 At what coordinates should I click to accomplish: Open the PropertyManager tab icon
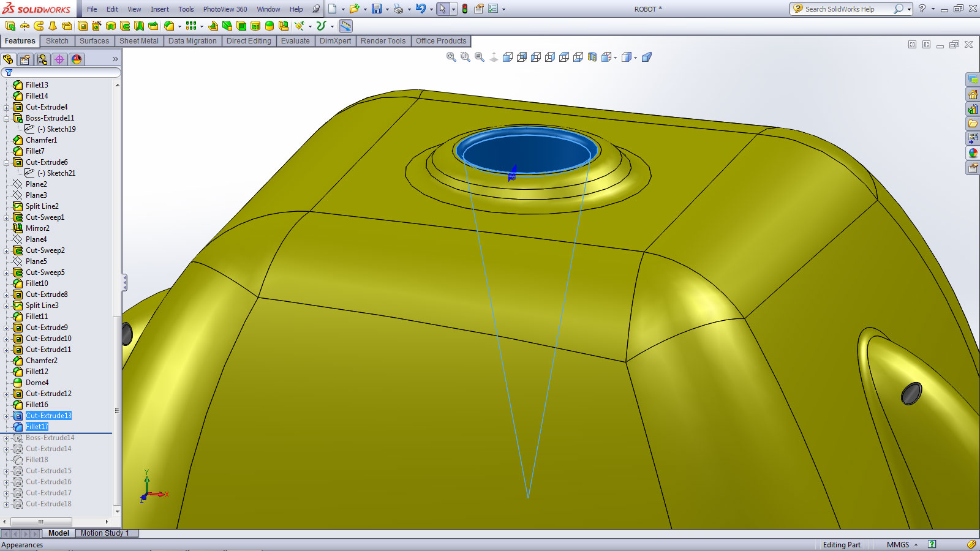24,59
